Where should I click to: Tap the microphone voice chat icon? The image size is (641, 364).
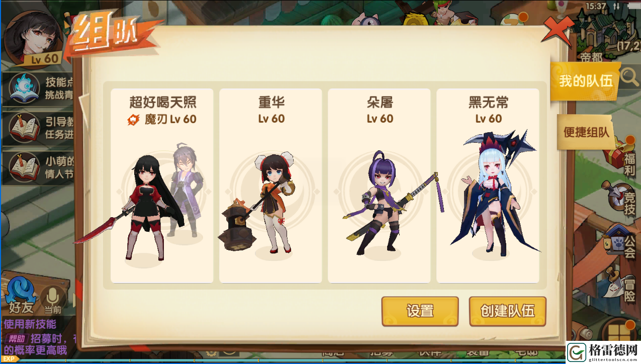tap(52, 299)
